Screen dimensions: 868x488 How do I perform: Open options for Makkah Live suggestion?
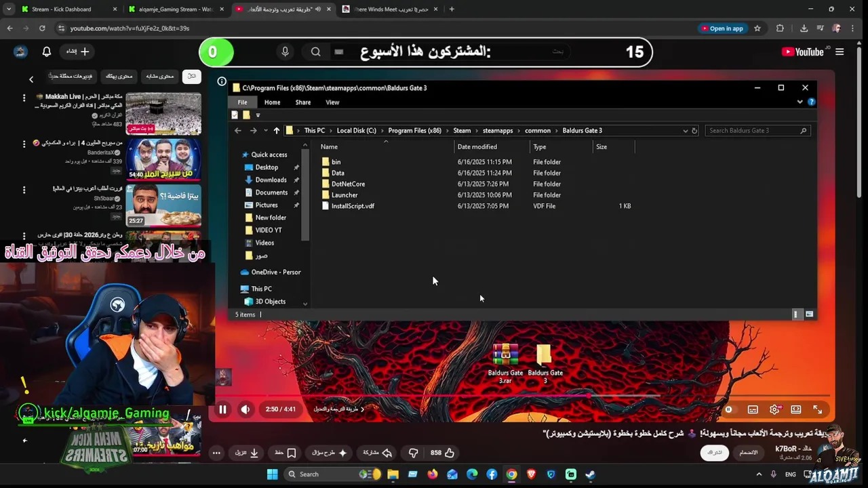tap(24, 98)
